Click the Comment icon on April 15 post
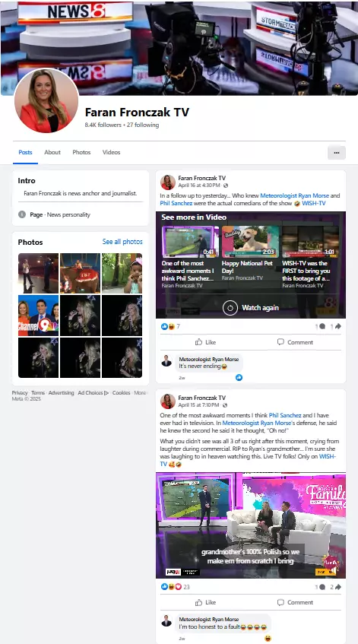Image resolution: width=358 pixels, height=644 pixels. point(280,602)
